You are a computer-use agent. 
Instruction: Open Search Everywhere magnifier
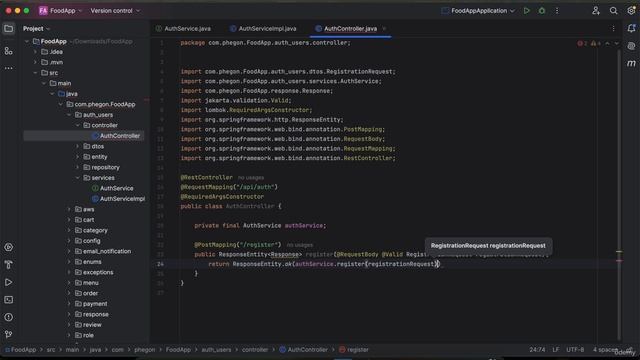point(613,11)
